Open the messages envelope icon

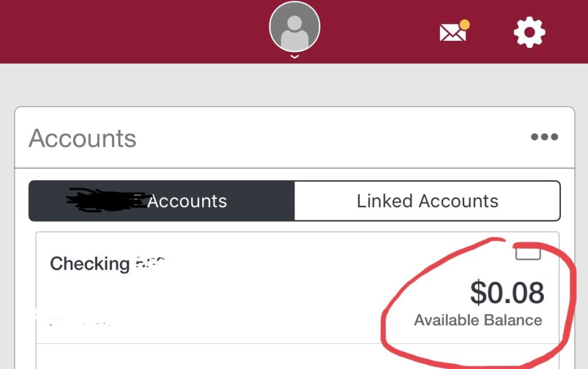coord(452,33)
